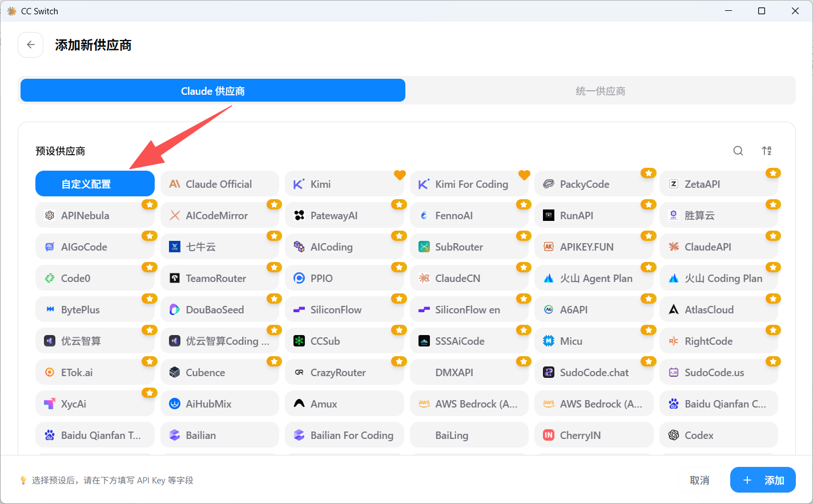Viewport: 813px width, 504px height.
Task: Pick the Kimi preset chip
Action: (x=344, y=184)
